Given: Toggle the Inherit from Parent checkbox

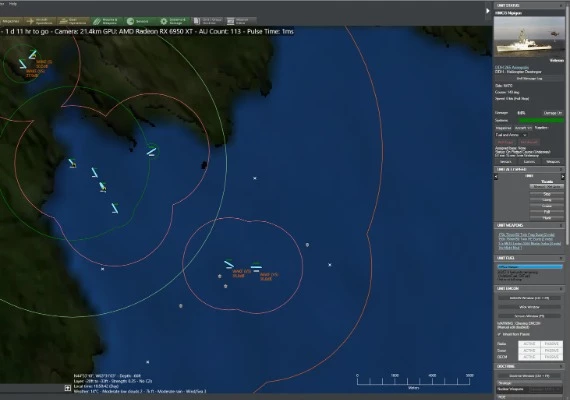Looking at the screenshot, I should point(499,334).
